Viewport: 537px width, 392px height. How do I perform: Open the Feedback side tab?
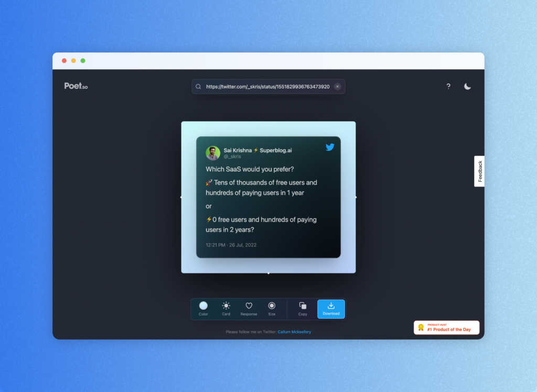[x=479, y=171]
